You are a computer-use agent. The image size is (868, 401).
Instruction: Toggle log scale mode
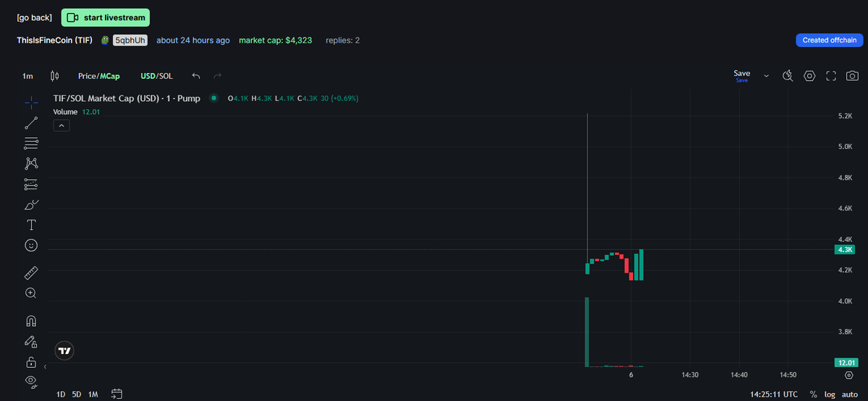pyautogui.click(x=830, y=394)
